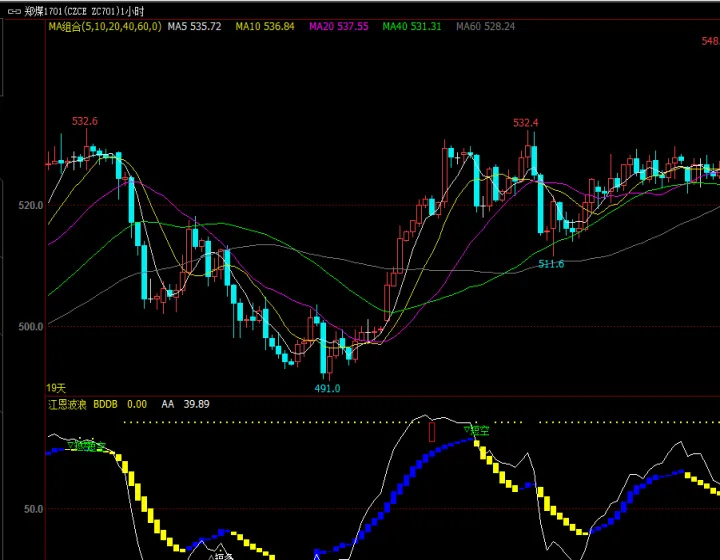Click the 511.6 low price label

[x=551, y=264]
